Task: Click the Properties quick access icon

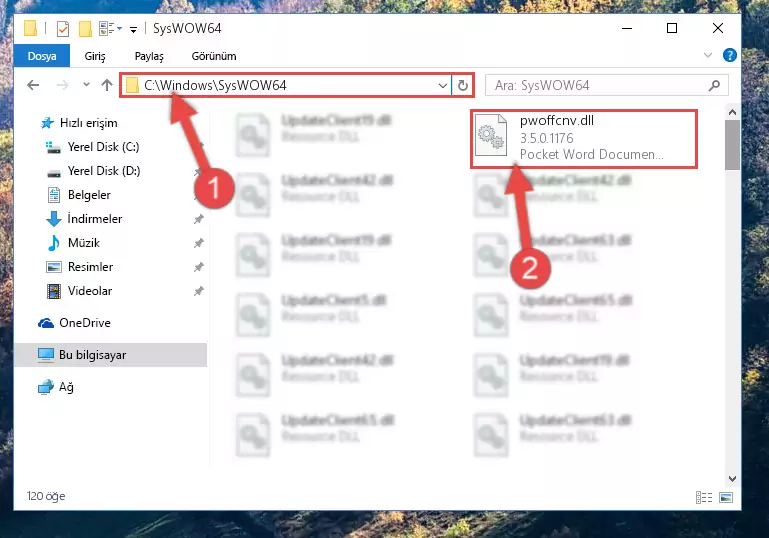Action: click(63, 29)
